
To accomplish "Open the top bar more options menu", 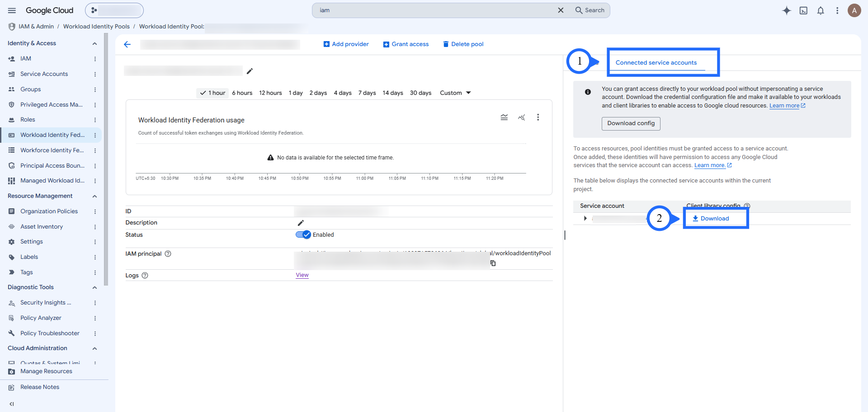I will click(x=837, y=10).
